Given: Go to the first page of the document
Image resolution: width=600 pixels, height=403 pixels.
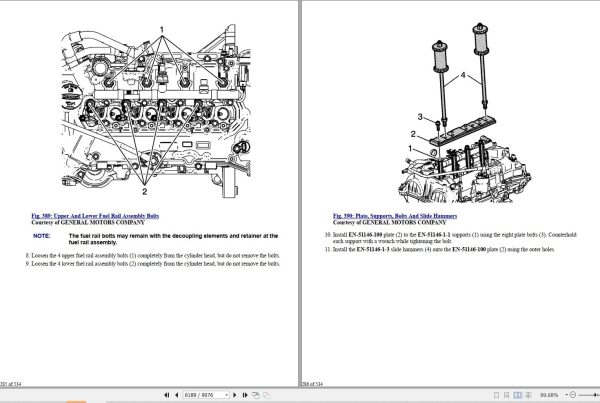Looking at the screenshot, I should tap(166, 395).
